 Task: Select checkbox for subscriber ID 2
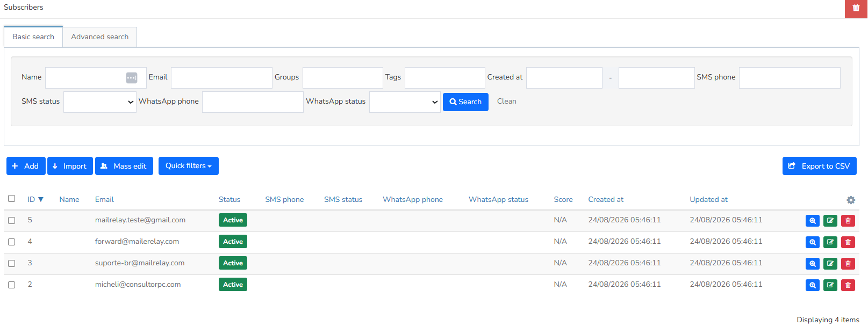[x=11, y=285]
